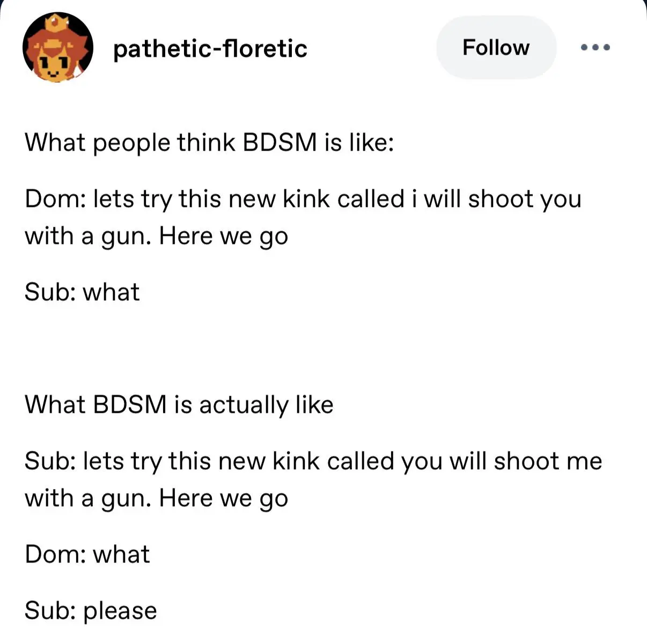Click "with a gun" above "Dom: what"

coord(87,499)
